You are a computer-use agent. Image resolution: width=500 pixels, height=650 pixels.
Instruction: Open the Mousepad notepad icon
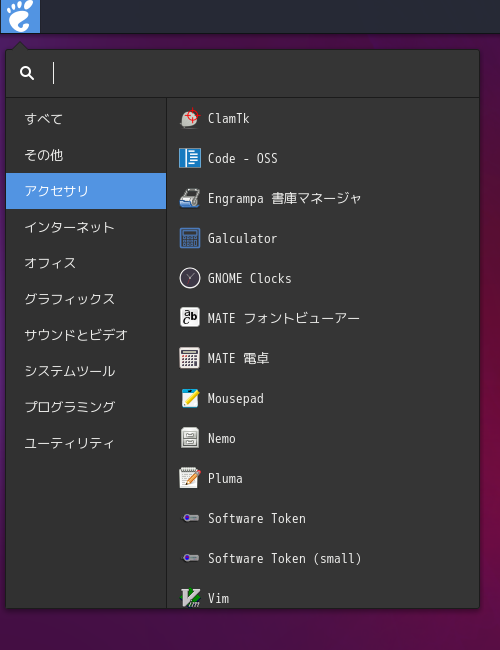click(190, 398)
